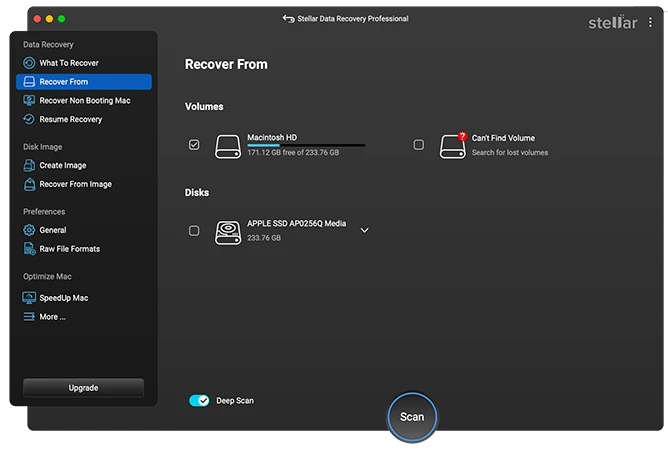This screenshot has height=456, width=668.
Task: Click the red close window button
Action: tap(37, 19)
